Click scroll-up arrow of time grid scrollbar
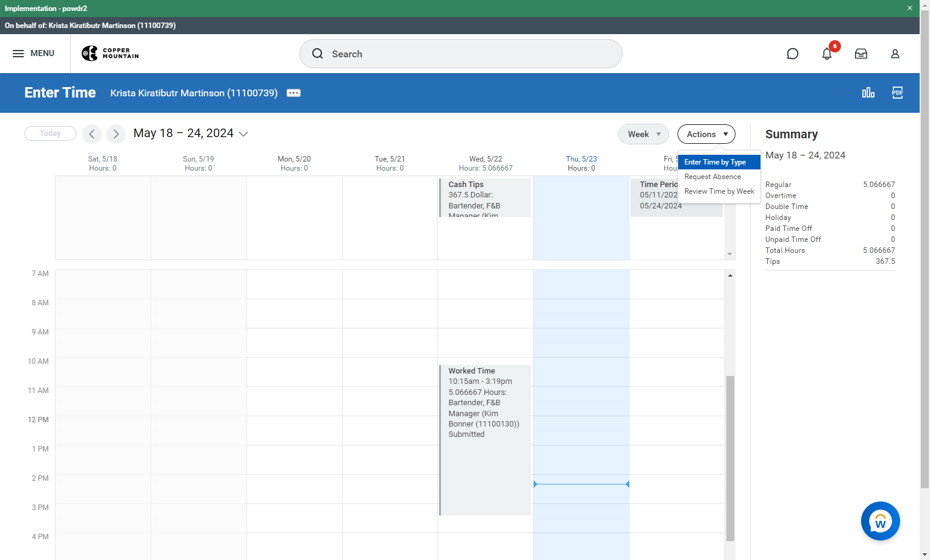The width and height of the screenshot is (930, 560). pyautogui.click(x=730, y=275)
